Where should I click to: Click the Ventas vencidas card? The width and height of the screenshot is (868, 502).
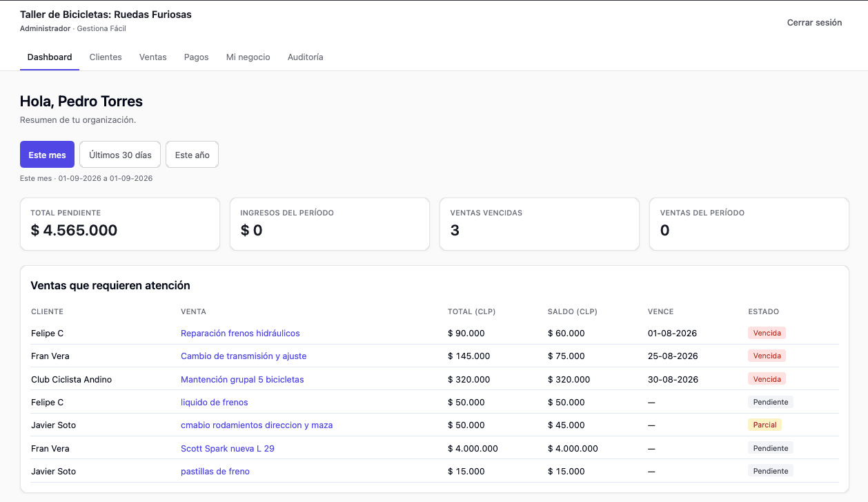[x=540, y=224]
